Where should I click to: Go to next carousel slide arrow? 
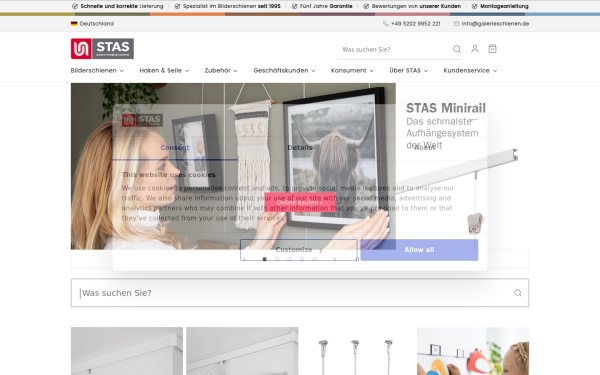(335, 259)
